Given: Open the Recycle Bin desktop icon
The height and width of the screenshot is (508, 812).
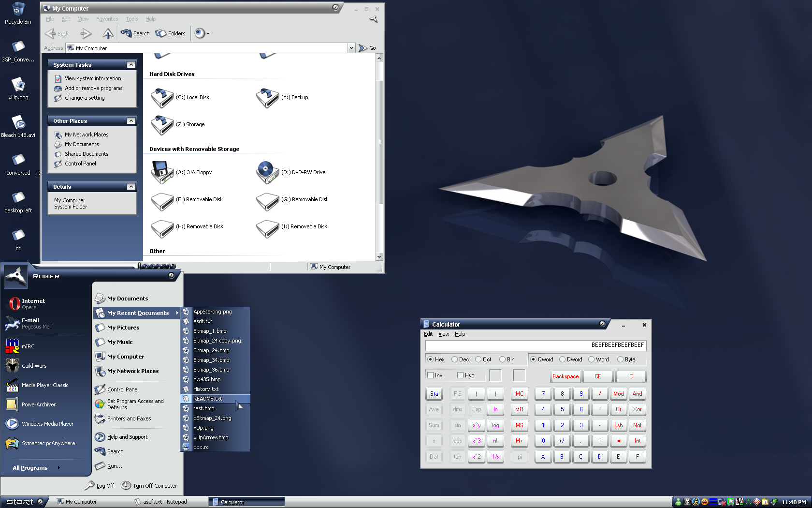Looking at the screenshot, I should (x=18, y=11).
